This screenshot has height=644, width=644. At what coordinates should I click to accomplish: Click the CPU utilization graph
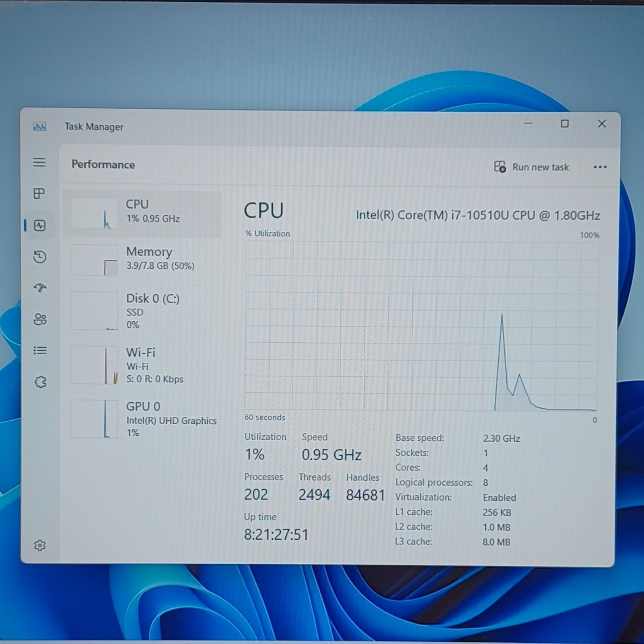421,326
